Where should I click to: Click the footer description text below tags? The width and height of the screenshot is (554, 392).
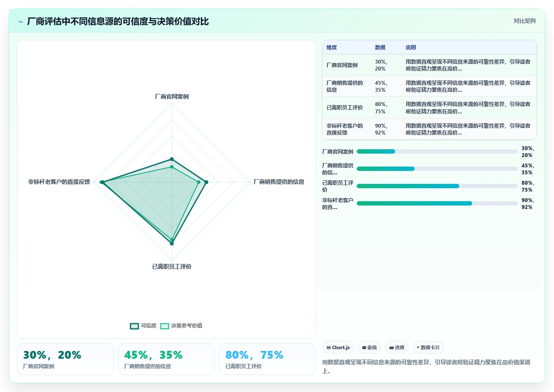point(426,366)
